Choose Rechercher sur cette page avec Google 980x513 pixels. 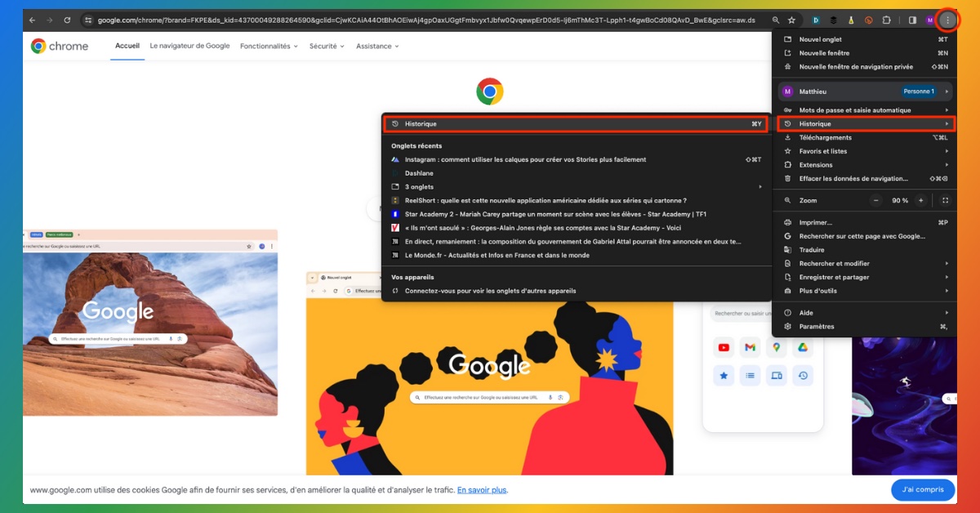pos(864,236)
